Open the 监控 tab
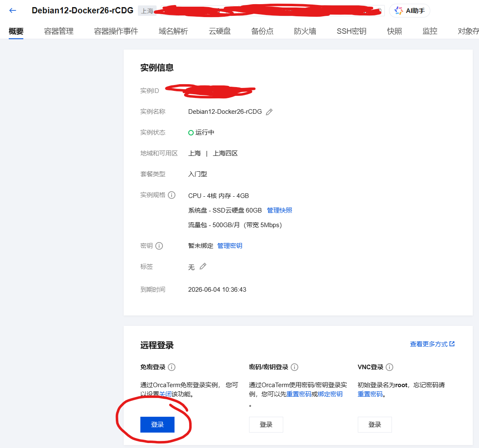479x448 pixels. 430,31
